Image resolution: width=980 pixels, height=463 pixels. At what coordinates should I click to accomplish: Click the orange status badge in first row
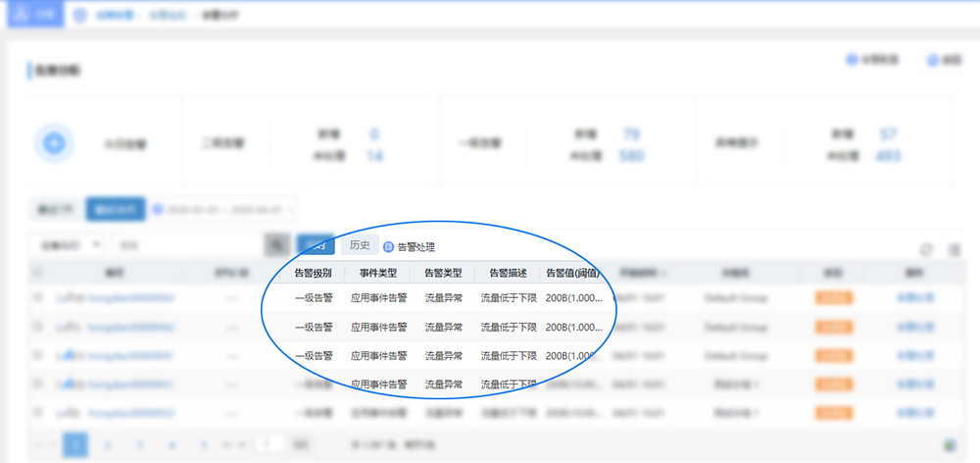coord(833,297)
